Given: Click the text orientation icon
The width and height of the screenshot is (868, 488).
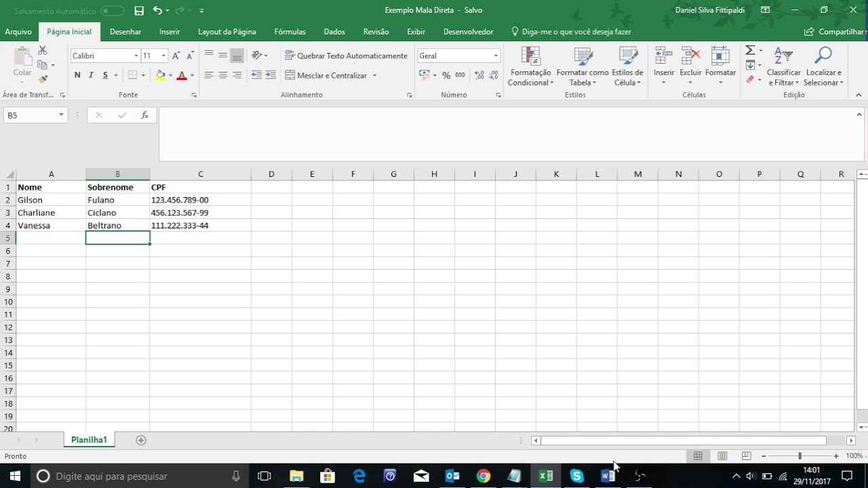Looking at the screenshot, I should (257, 55).
